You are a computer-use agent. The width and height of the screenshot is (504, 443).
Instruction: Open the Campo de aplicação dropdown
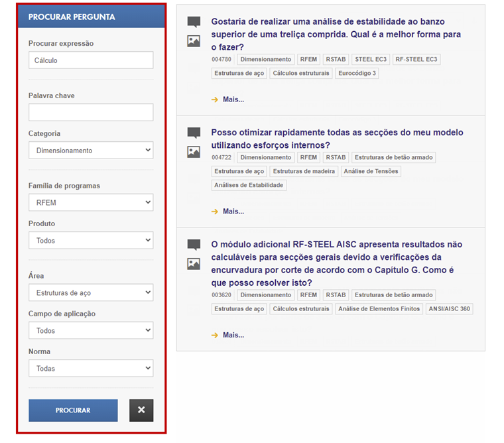(x=91, y=330)
